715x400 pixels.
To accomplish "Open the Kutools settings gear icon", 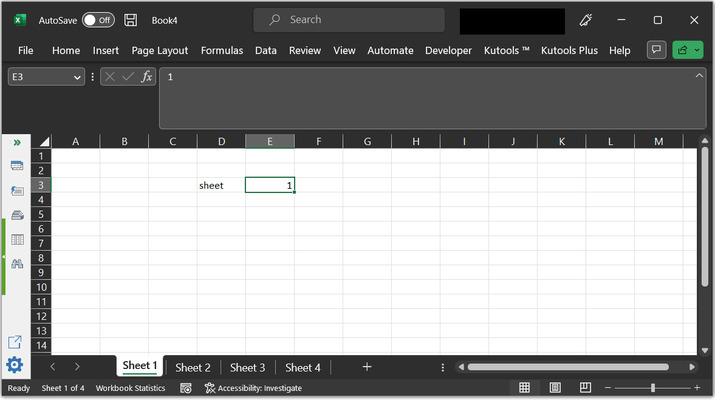I will click(15, 365).
